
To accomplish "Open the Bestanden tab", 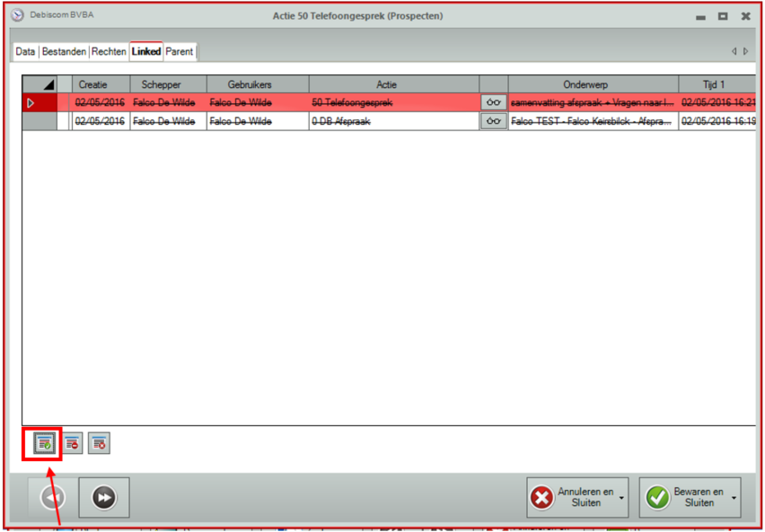I will tap(65, 52).
